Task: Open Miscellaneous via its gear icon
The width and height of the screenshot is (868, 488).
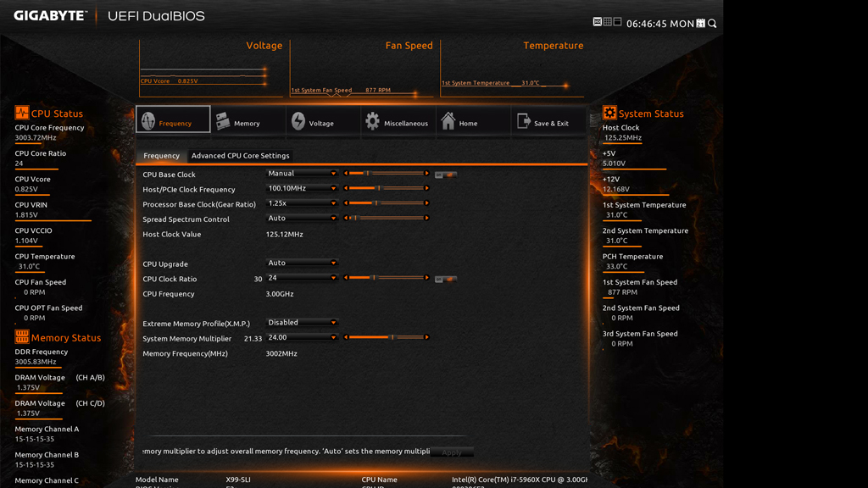Action: click(373, 121)
